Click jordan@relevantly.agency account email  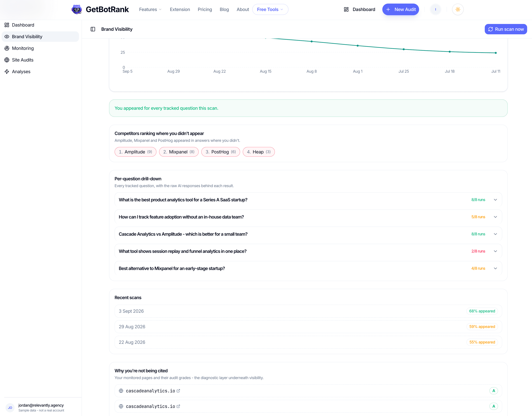(41, 405)
